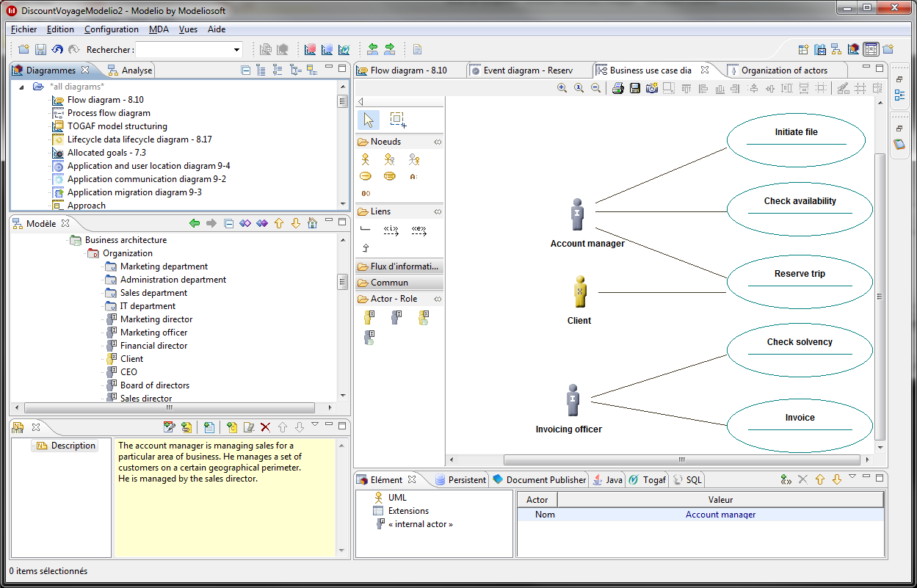Select the « internal actor » extension item
Image resolution: width=917 pixels, height=588 pixels.
(x=421, y=524)
